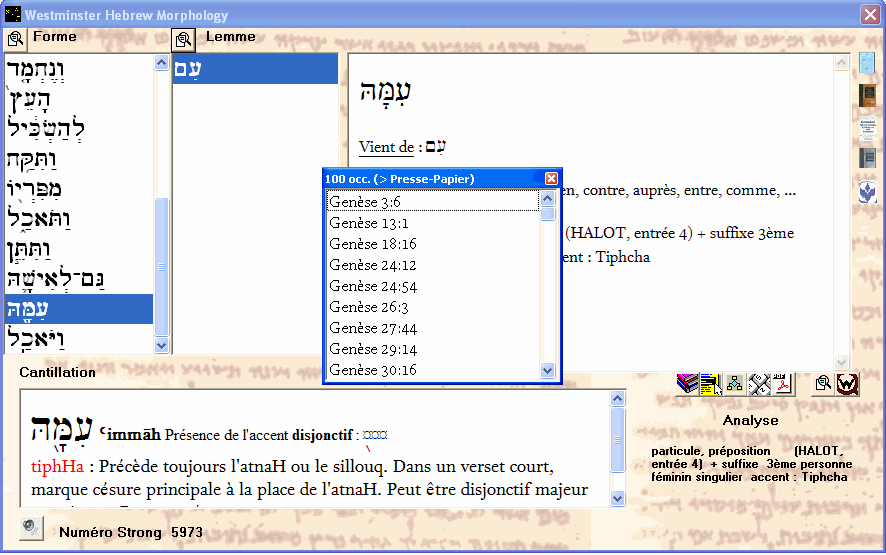Click the keyboard keys icon
This screenshot has height=555, width=886.
759,384
